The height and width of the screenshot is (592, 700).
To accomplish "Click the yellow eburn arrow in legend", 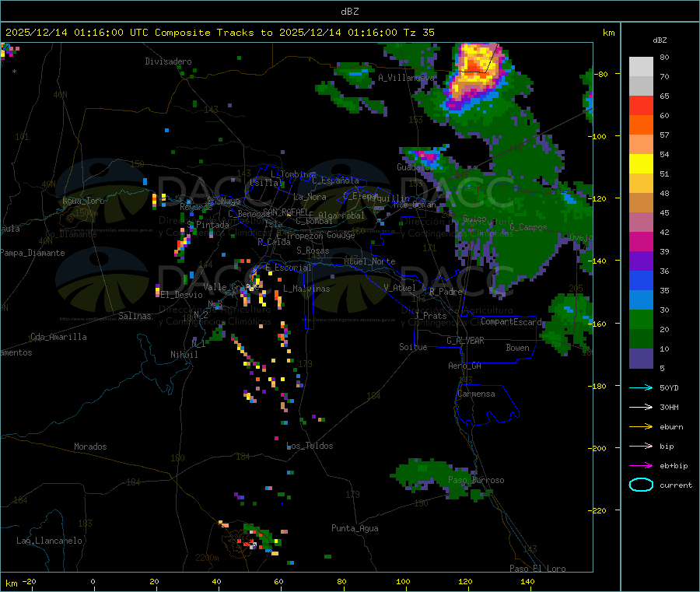I will point(641,427).
